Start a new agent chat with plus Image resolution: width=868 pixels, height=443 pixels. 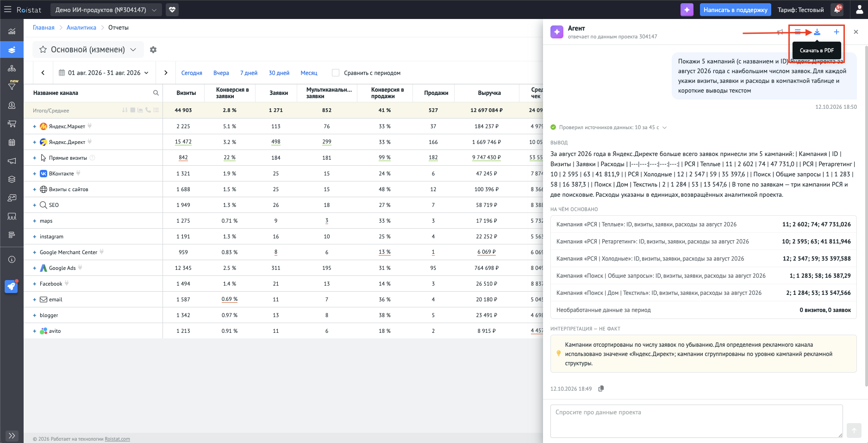pyautogui.click(x=837, y=32)
